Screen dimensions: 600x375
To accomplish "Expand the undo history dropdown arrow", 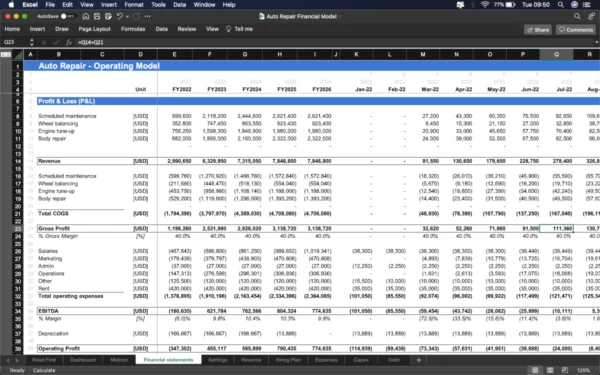I will pos(127,16).
